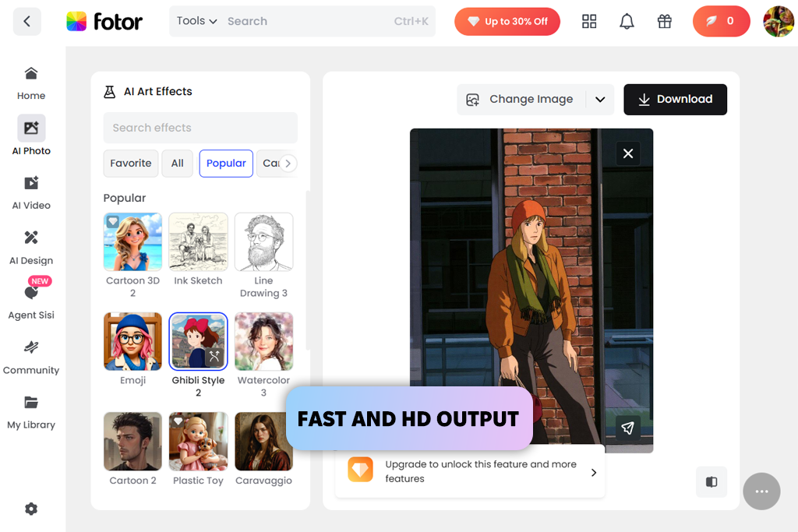The width and height of the screenshot is (798, 532).
Task: Open the Fotor logo home link
Action: click(x=104, y=21)
